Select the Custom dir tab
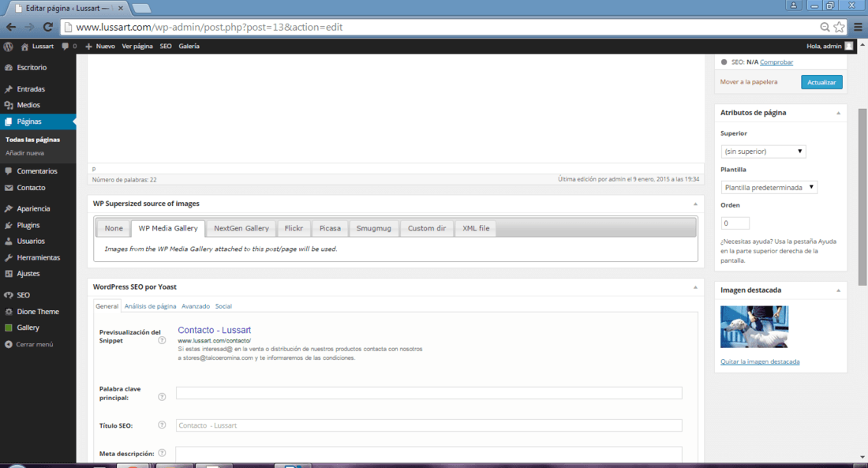The height and width of the screenshot is (468, 868). point(427,228)
